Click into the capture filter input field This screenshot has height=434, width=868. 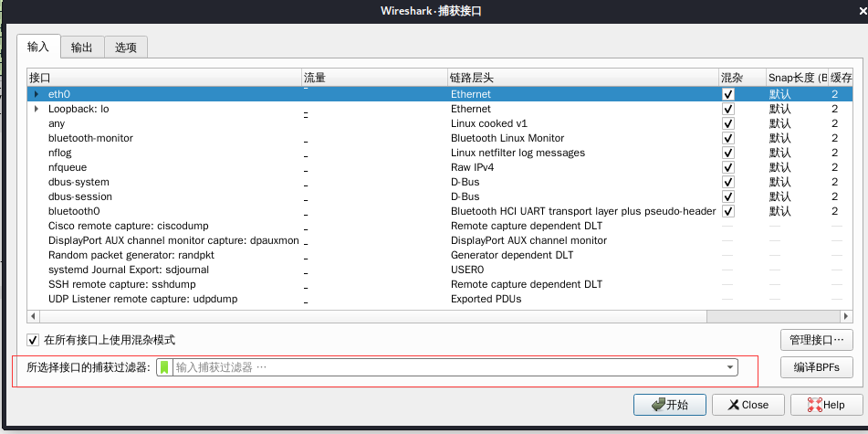(x=447, y=367)
